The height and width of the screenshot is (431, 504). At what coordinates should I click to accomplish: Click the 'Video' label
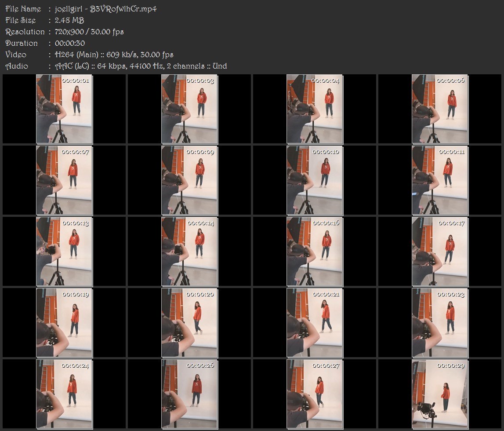tap(16, 55)
